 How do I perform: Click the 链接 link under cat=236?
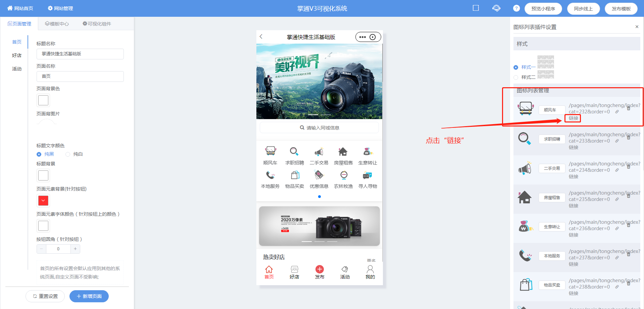(x=573, y=235)
